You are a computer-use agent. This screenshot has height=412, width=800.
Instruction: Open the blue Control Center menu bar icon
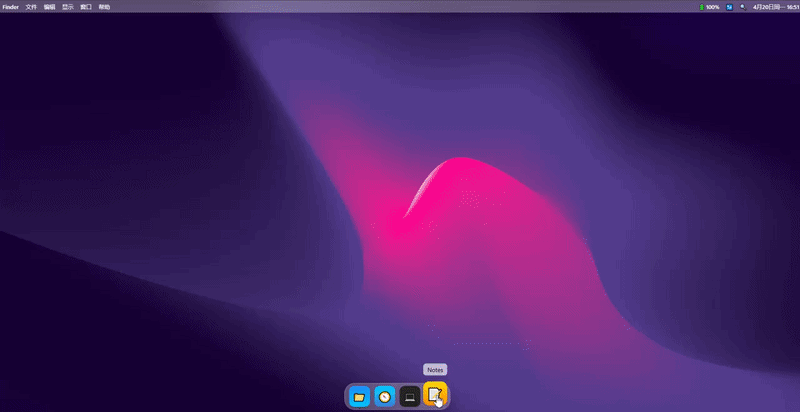pos(730,6)
